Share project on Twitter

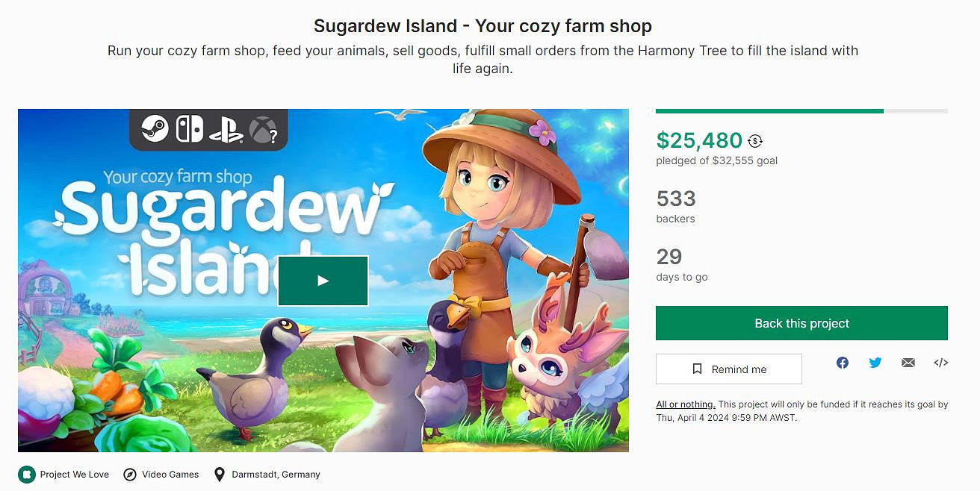pos(875,363)
